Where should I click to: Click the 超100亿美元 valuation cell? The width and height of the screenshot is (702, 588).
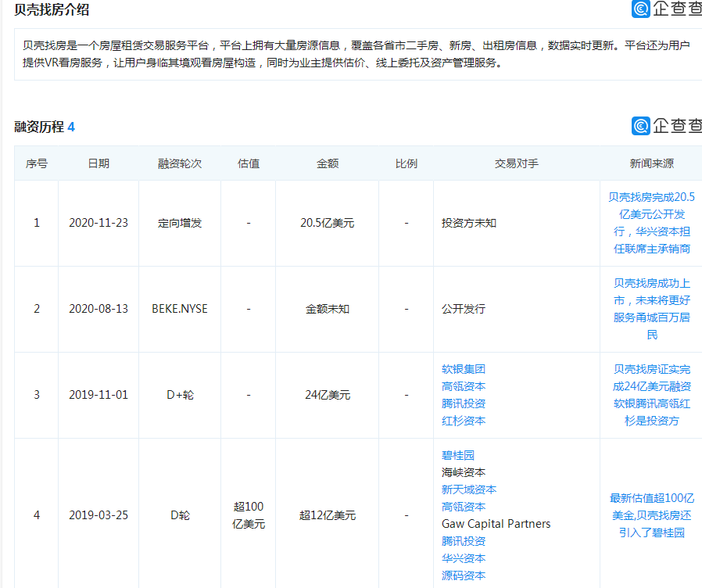click(249, 515)
